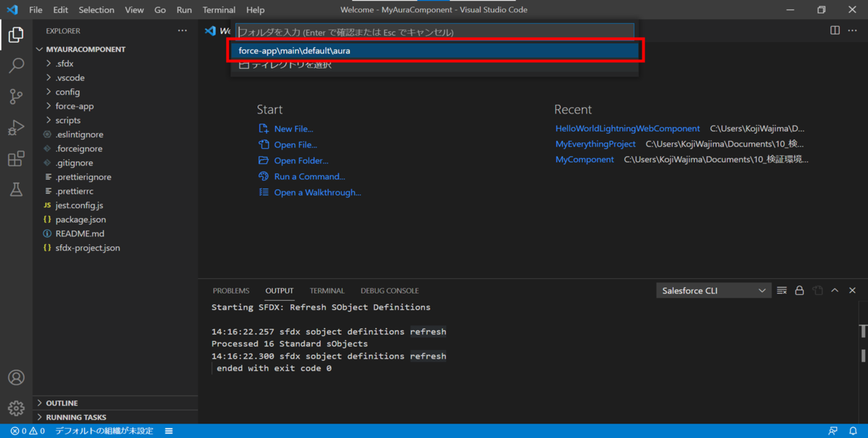
Task: Open recent MyComponent project link
Action: click(x=584, y=159)
